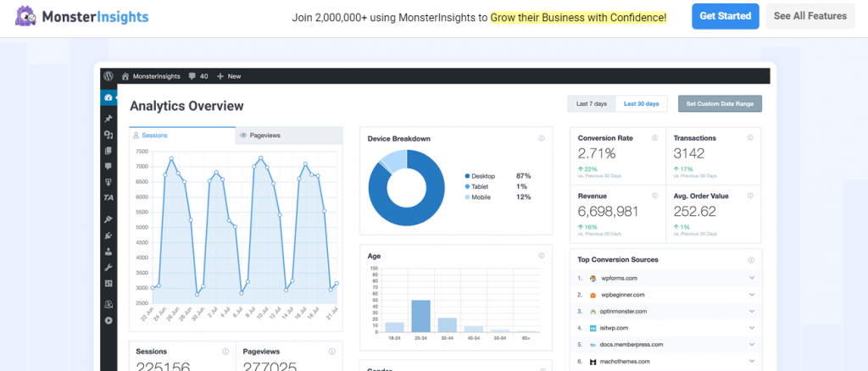Click the download-arrow sidebar icon
868x371 pixels.
108,182
